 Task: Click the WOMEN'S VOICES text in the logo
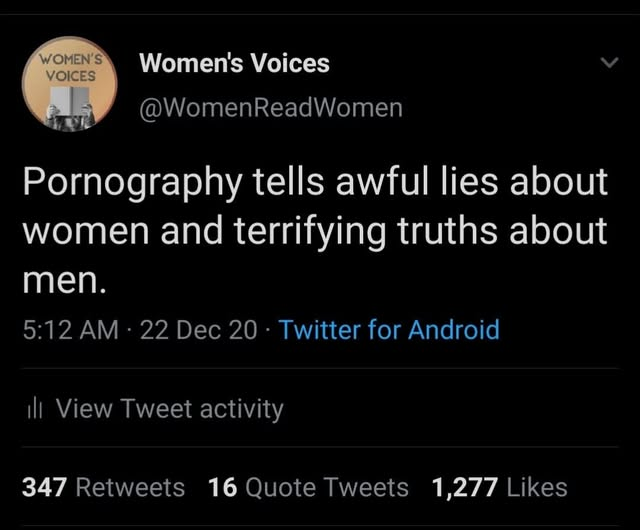point(70,66)
